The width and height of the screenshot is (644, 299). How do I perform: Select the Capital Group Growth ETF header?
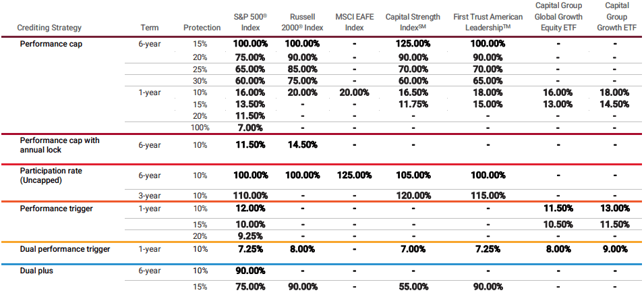(614, 17)
